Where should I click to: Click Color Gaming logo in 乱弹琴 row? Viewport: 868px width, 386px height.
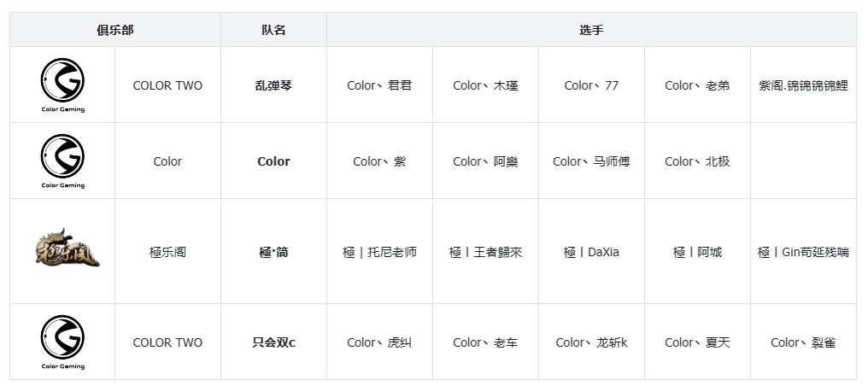coord(62,84)
